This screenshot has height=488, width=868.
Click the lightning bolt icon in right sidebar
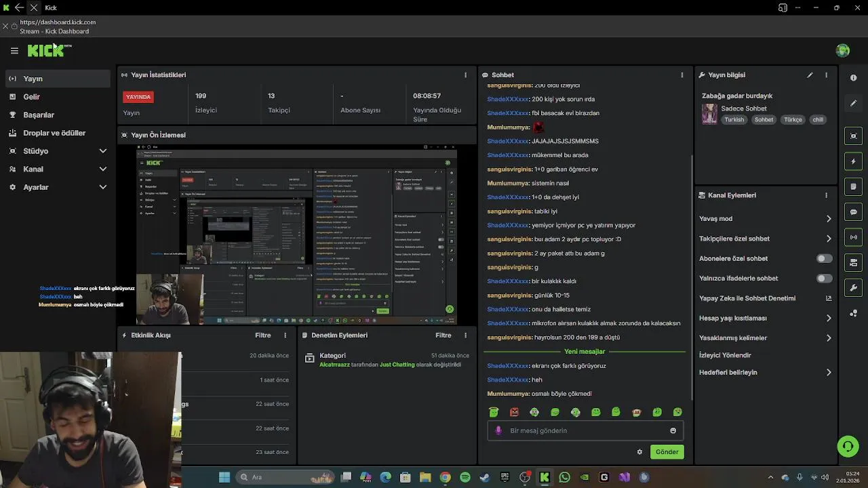point(853,161)
